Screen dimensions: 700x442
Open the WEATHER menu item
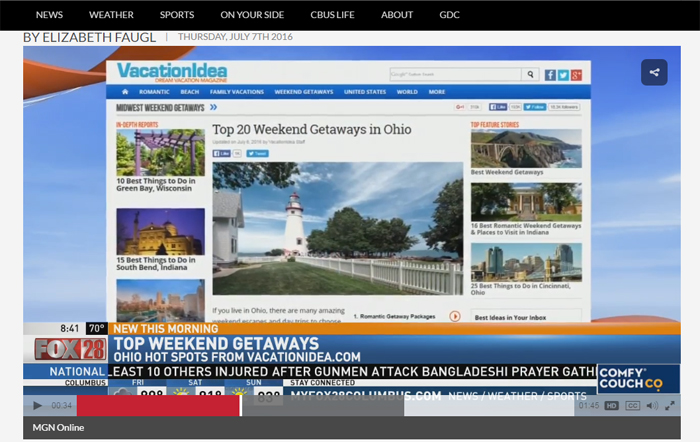tap(111, 15)
